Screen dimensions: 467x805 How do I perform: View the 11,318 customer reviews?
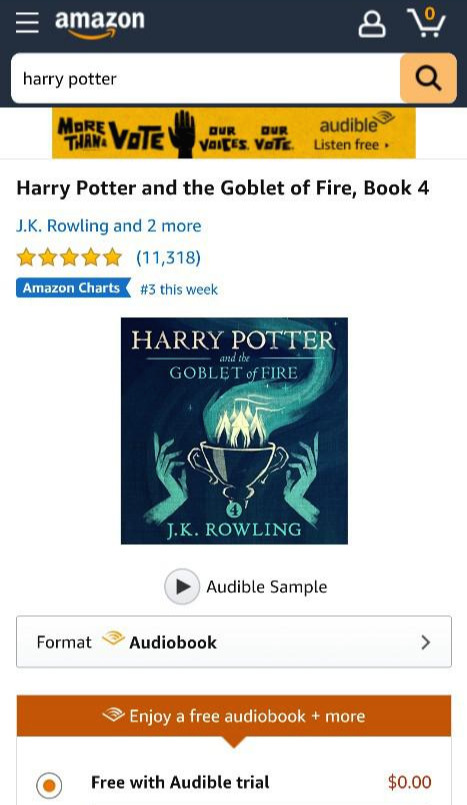168,257
